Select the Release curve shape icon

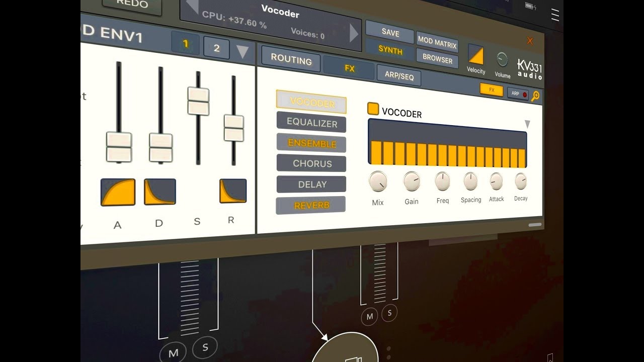click(x=233, y=191)
